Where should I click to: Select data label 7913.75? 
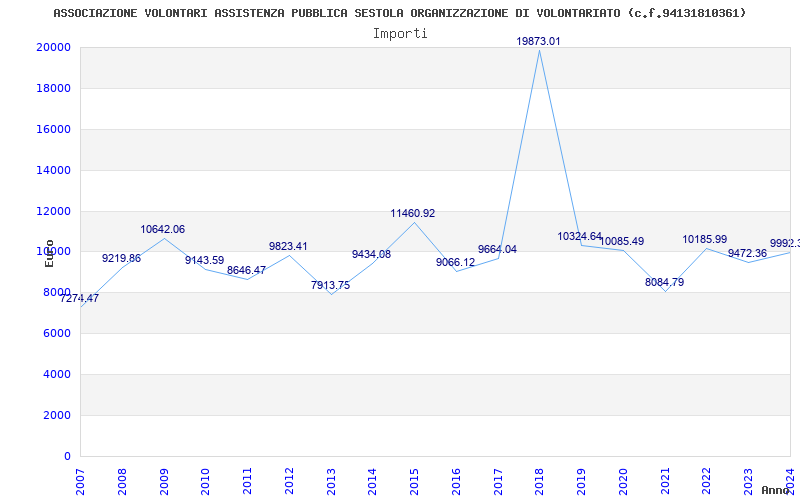331,285
